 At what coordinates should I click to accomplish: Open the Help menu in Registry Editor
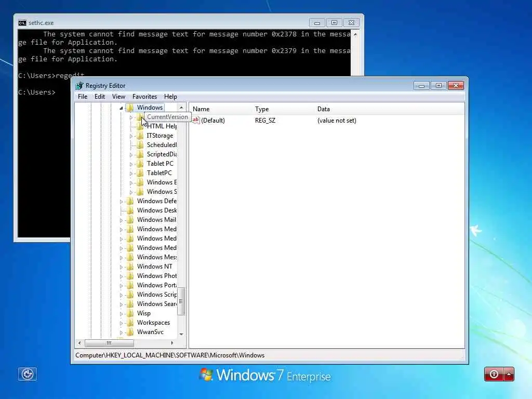pyautogui.click(x=170, y=97)
